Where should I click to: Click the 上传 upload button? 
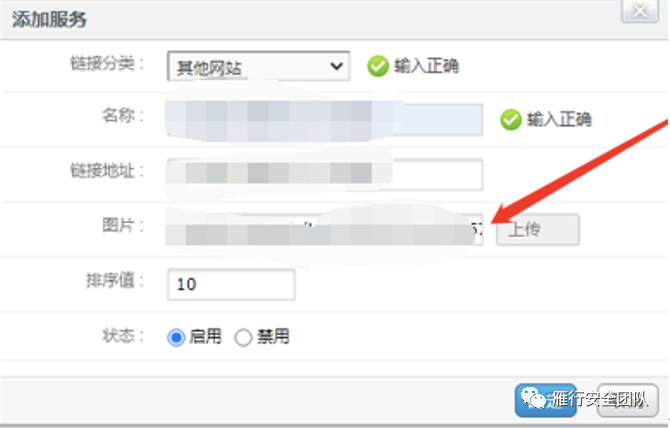(538, 229)
